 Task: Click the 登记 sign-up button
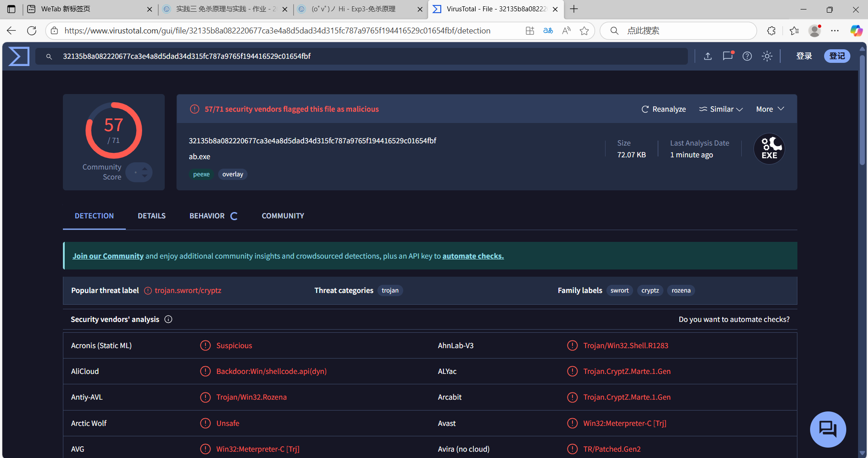pyautogui.click(x=837, y=56)
